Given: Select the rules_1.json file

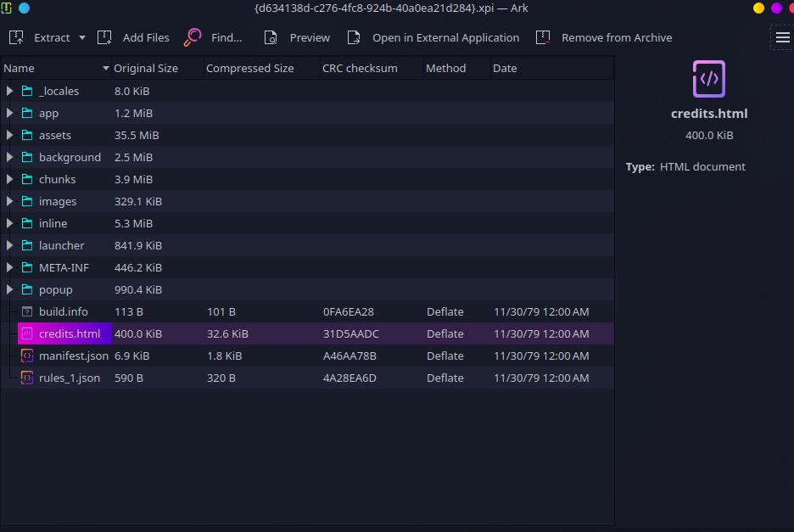Looking at the screenshot, I should (69, 378).
